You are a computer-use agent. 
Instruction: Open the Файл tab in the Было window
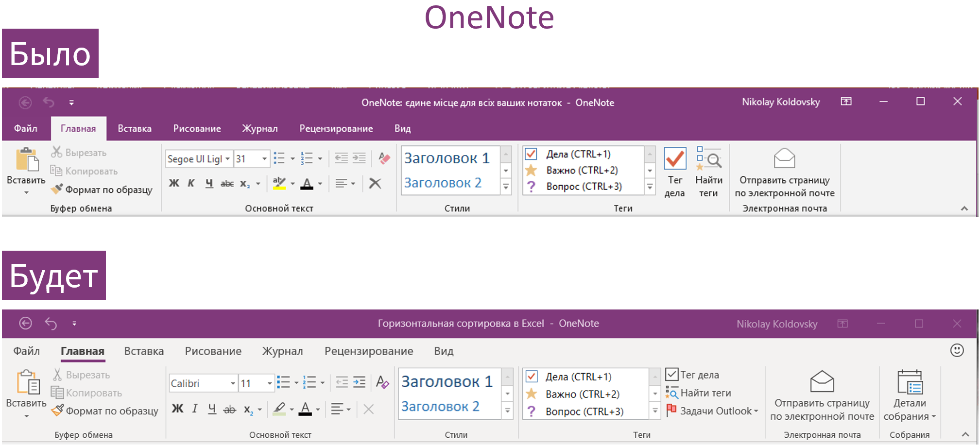[x=26, y=128]
